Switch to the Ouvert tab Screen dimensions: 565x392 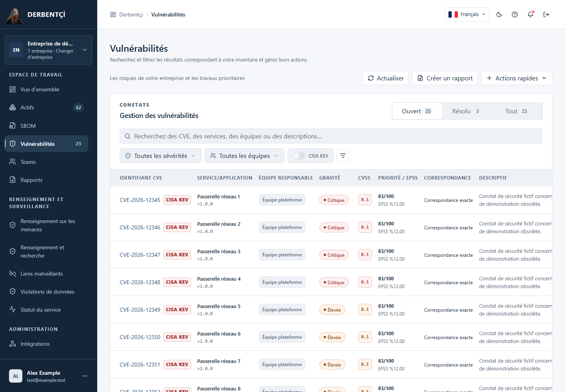[417, 111]
